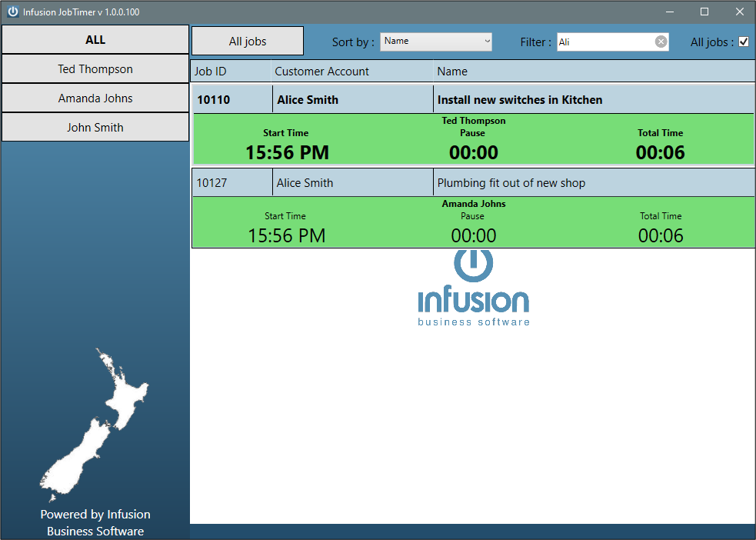Select Amanda Johns in the sidebar

95,98
